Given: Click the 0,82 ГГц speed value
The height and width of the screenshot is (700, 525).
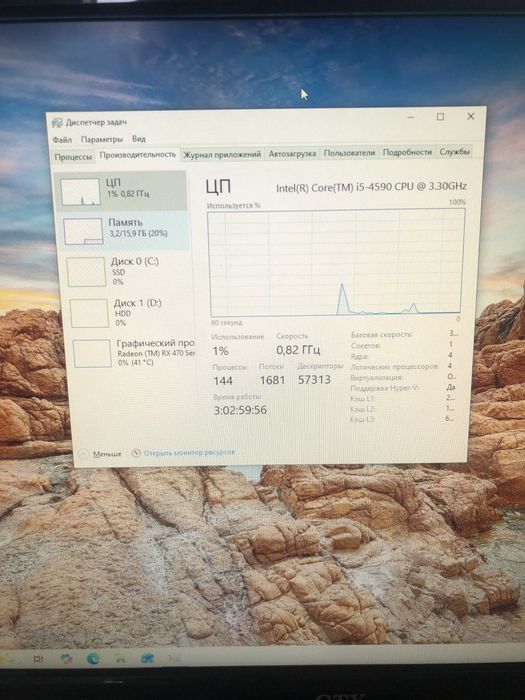Looking at the screenshot, I should (298, 350).
